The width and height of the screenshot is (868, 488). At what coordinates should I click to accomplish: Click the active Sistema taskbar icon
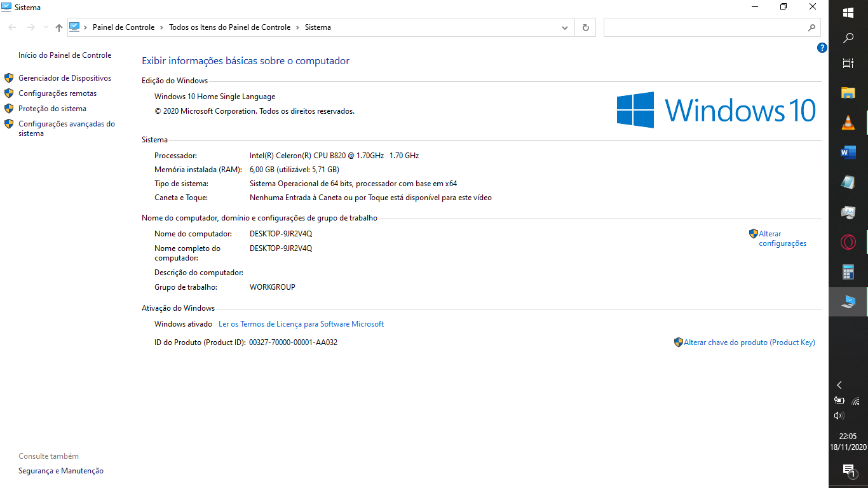(848, 302)
